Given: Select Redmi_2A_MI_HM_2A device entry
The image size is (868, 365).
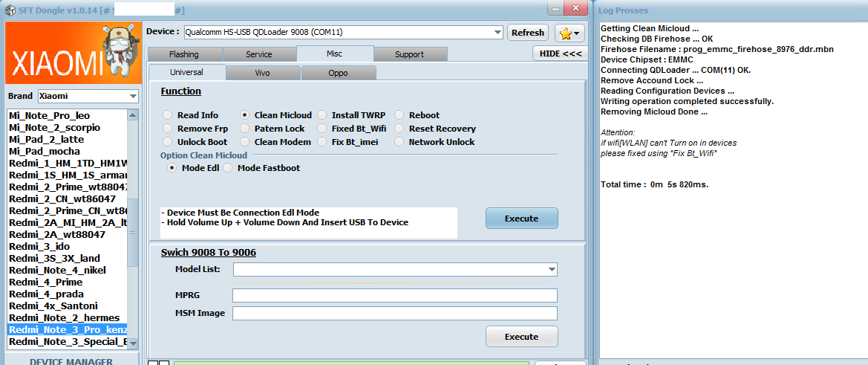Looking at the screenshot, I should click(x=68, y=223).
